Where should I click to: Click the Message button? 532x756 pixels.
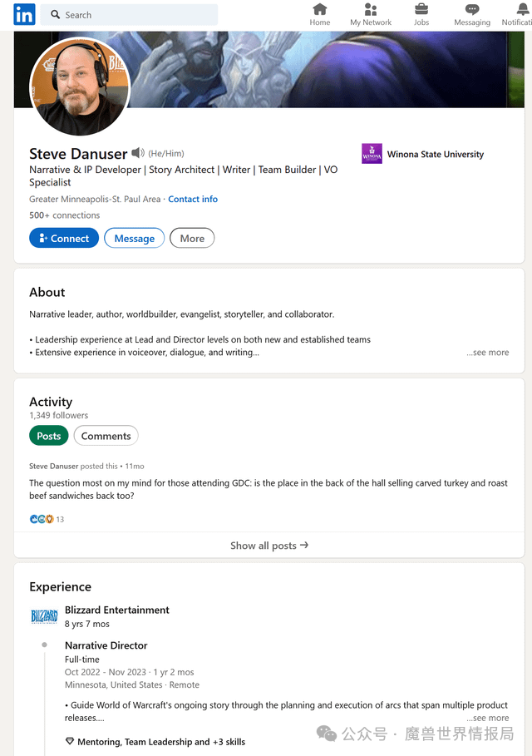click(135, 238)
